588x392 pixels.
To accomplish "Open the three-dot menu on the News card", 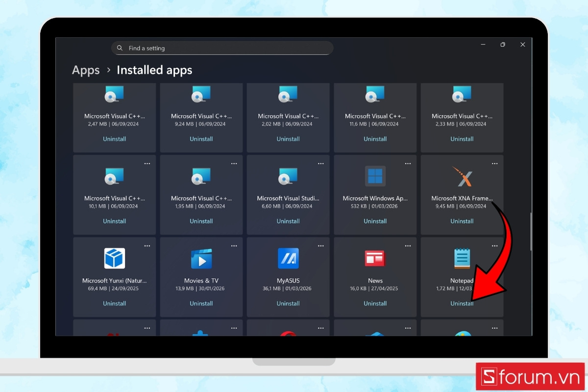I will pyautogui.click(x=408, y=246).
